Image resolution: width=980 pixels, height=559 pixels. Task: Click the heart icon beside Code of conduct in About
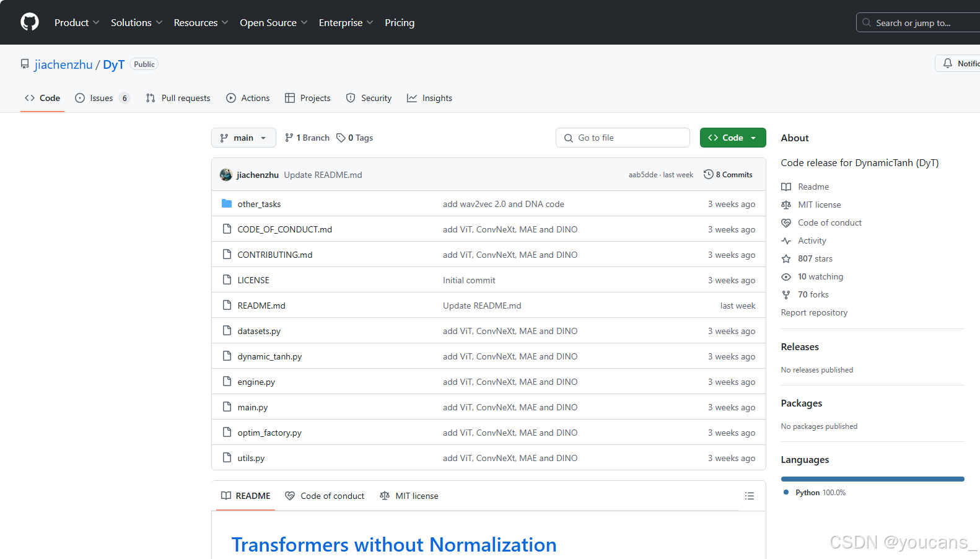[x=786, y=222]
